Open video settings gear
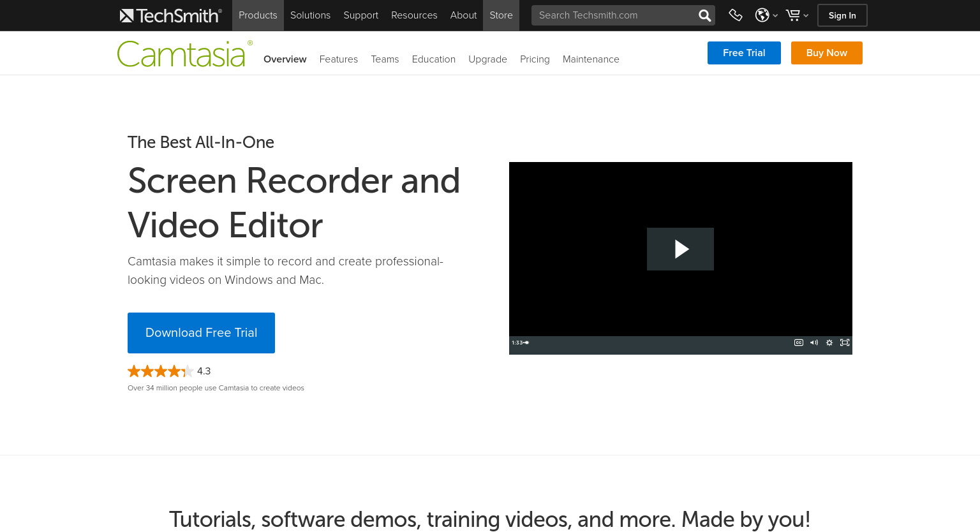 coord(829,343)
